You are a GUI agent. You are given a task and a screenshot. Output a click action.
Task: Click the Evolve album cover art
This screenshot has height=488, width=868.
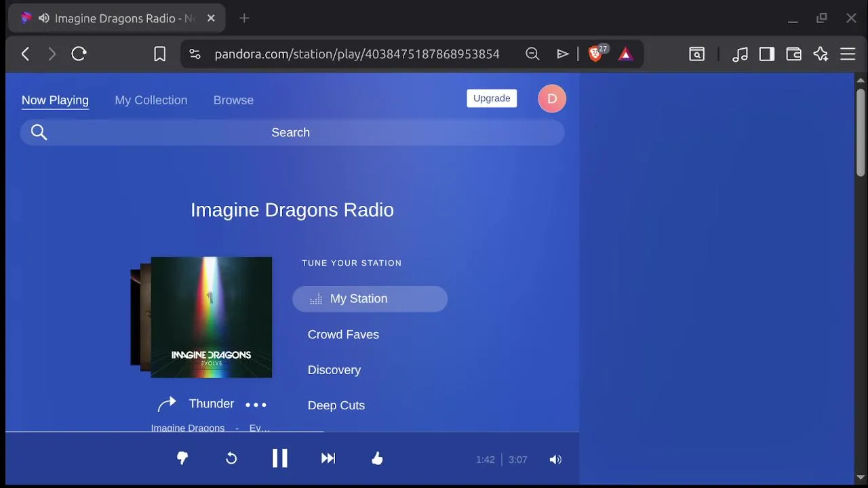211,317
